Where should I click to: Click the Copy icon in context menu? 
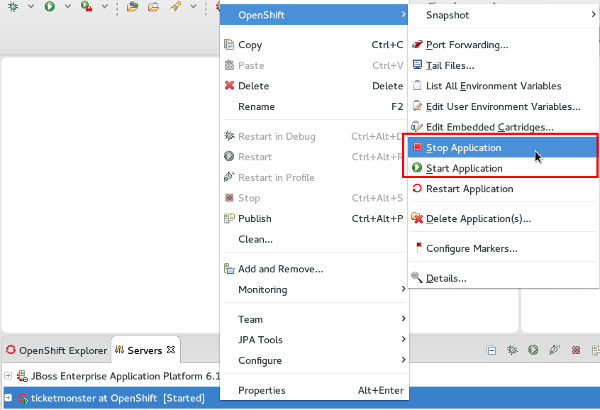[229, 45]
